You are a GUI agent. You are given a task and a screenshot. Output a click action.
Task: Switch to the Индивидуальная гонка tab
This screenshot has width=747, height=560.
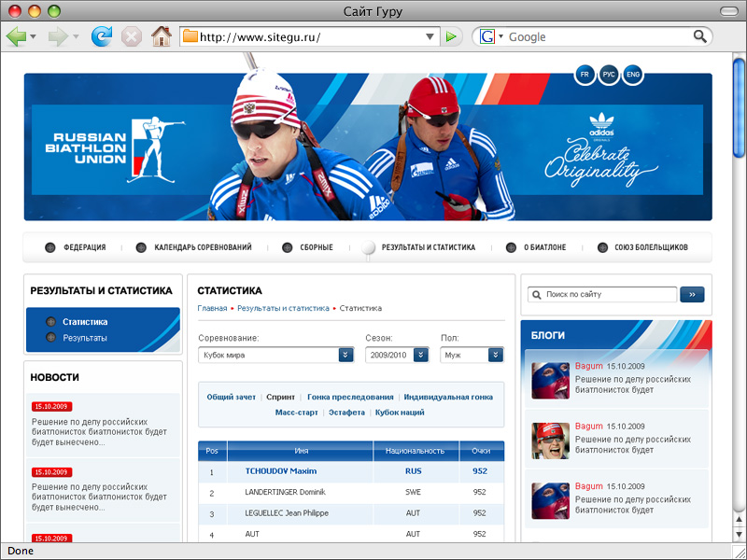pyautogui.click(x=448, y=398)
